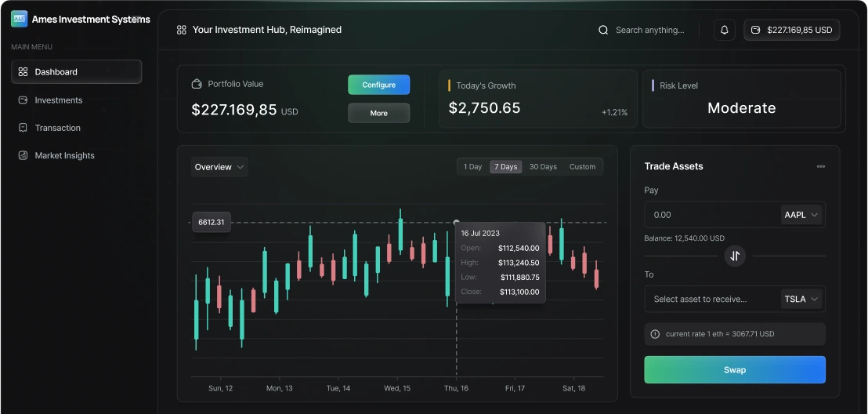Click the notification bell icon
This screenshot has width=868, height=414.
(x=725, y=30)
